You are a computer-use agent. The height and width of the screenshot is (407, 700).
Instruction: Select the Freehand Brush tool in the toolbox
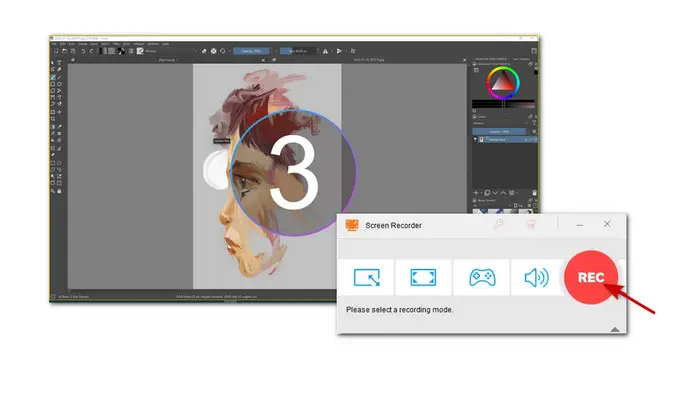click(x=53, y=77)
